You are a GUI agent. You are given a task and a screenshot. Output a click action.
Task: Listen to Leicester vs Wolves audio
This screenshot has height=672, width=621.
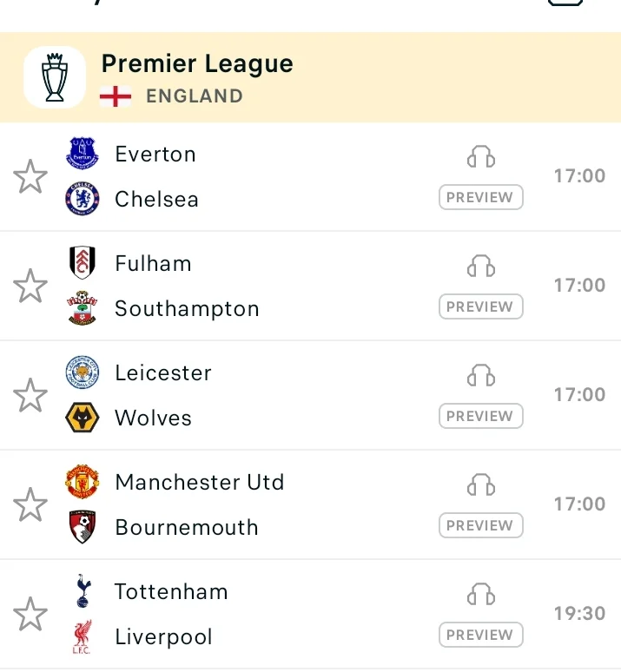[481, 375]
